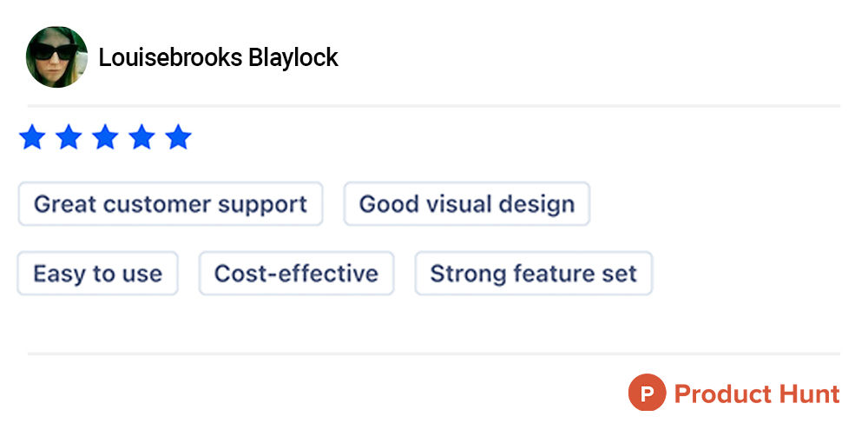Click the surname Blaylock
Image resolution: width=868 pixels, height=430 pixels.
(293, 58)
